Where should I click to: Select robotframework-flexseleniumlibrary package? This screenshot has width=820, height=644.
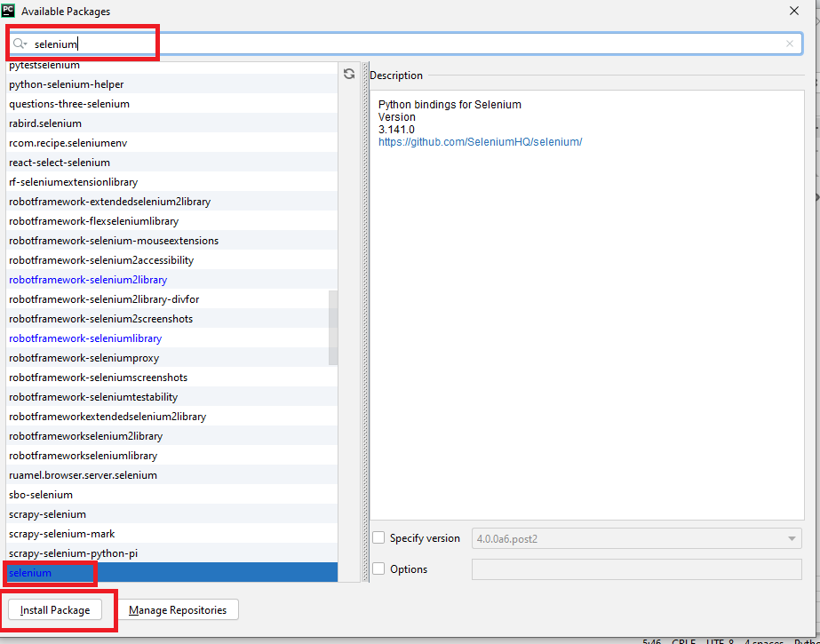(x=172, y=221)
